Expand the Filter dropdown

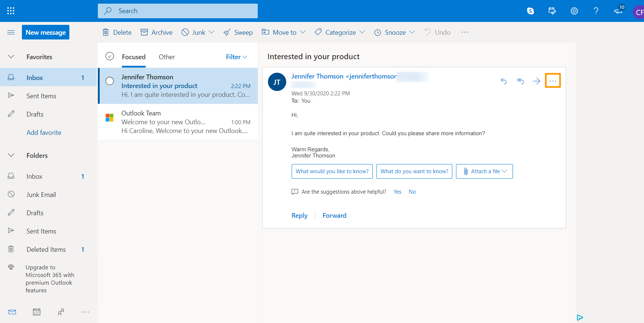236,57
